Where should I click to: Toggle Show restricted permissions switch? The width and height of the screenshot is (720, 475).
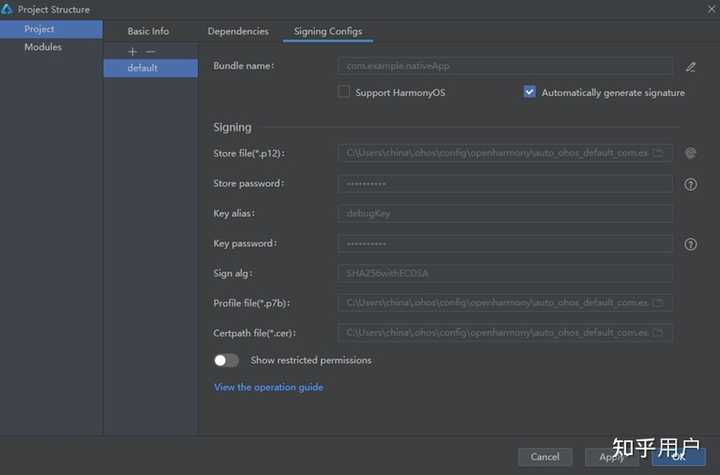point(226,360)
